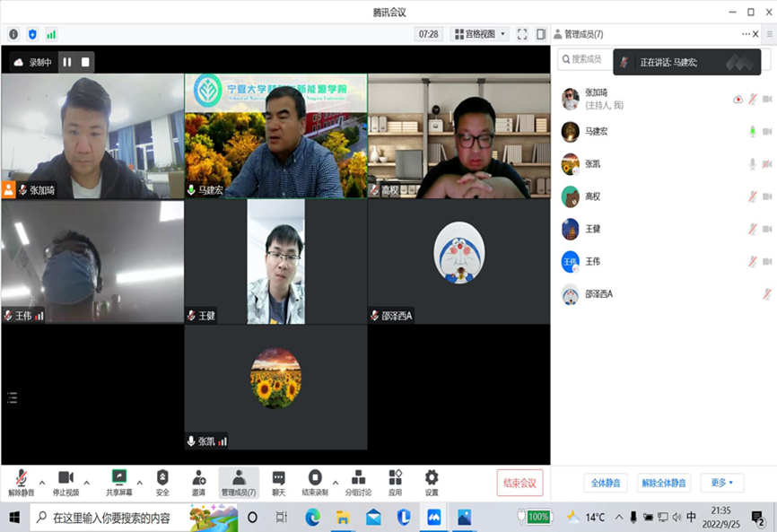Click the meeting info icon
Screen dimensions: 777x532
point(13,34)
